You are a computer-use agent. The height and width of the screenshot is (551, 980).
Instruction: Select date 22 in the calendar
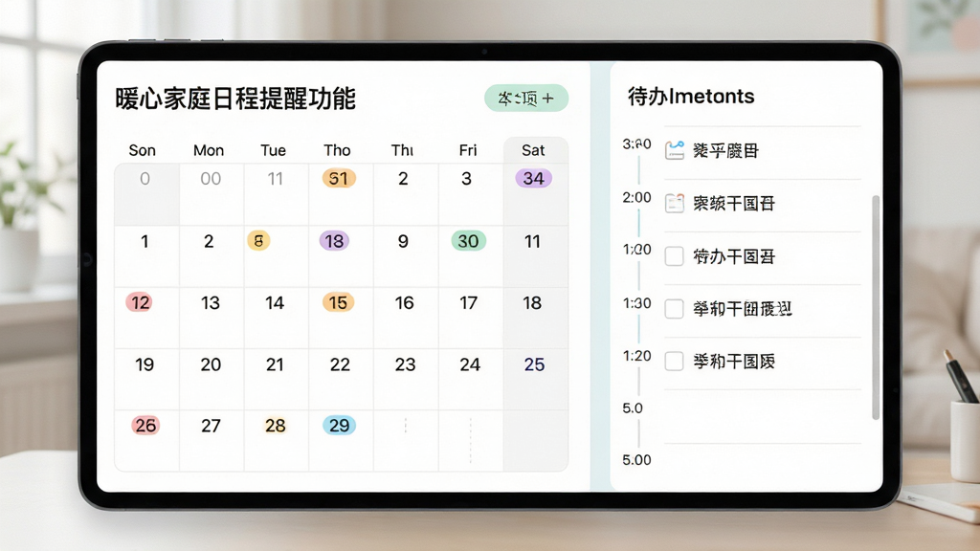[340, 364]
